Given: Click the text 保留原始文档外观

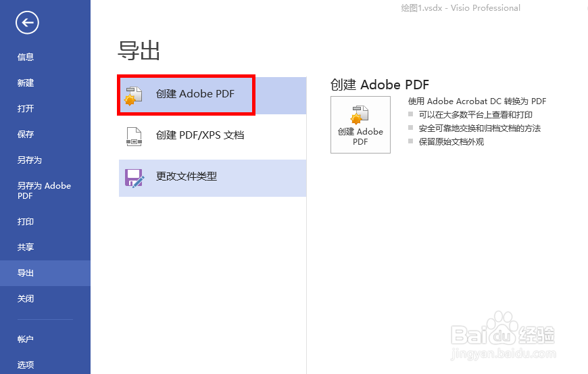Looking at the screenshot, I should click(451, 142).
